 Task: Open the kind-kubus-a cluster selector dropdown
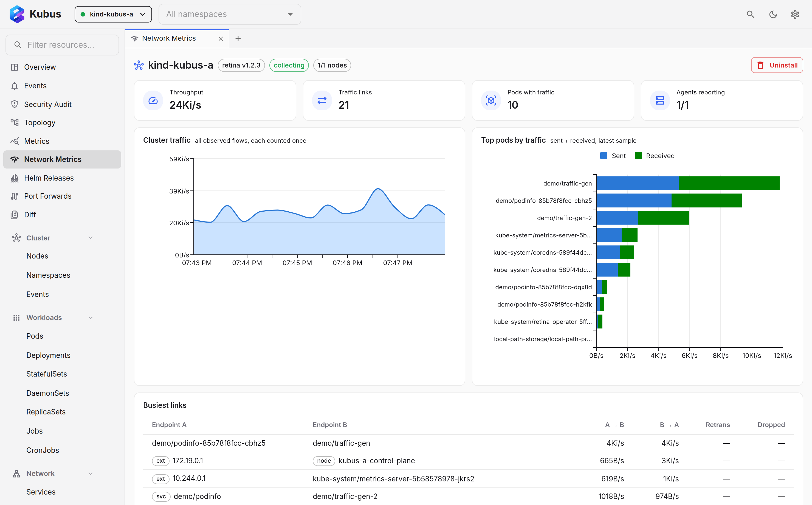(113, 14)
